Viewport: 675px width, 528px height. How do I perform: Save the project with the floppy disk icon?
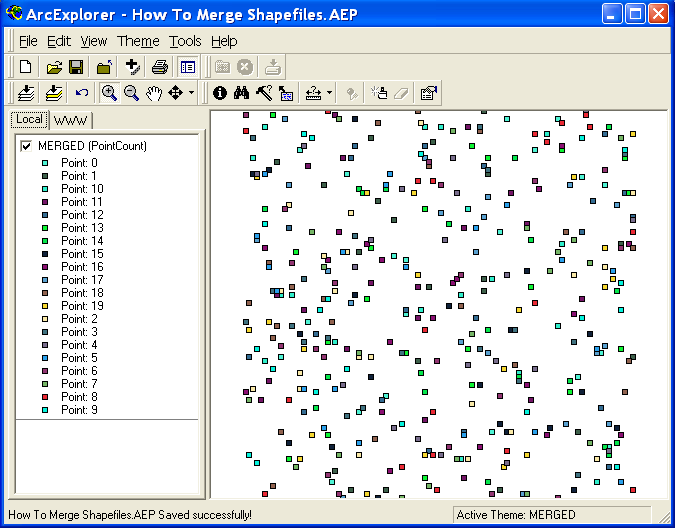[76, 67]
